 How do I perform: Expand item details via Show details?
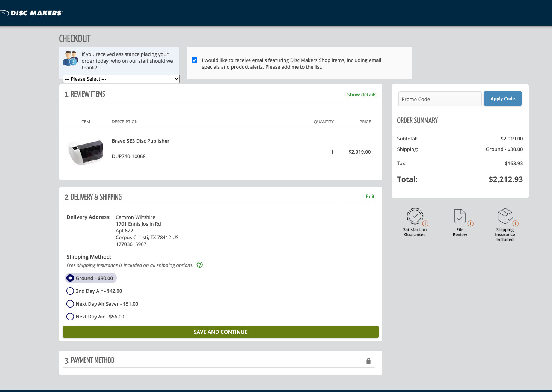pos(362,95)
